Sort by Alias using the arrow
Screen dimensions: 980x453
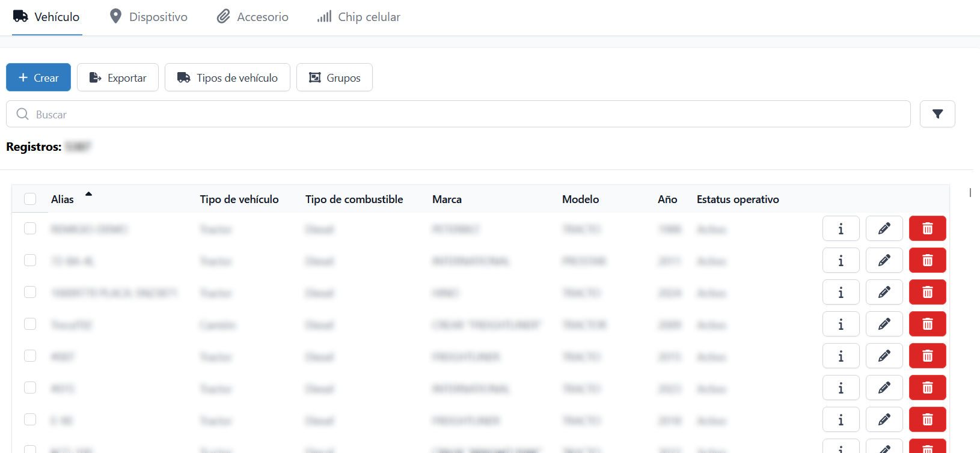click(x=88, y=194)
